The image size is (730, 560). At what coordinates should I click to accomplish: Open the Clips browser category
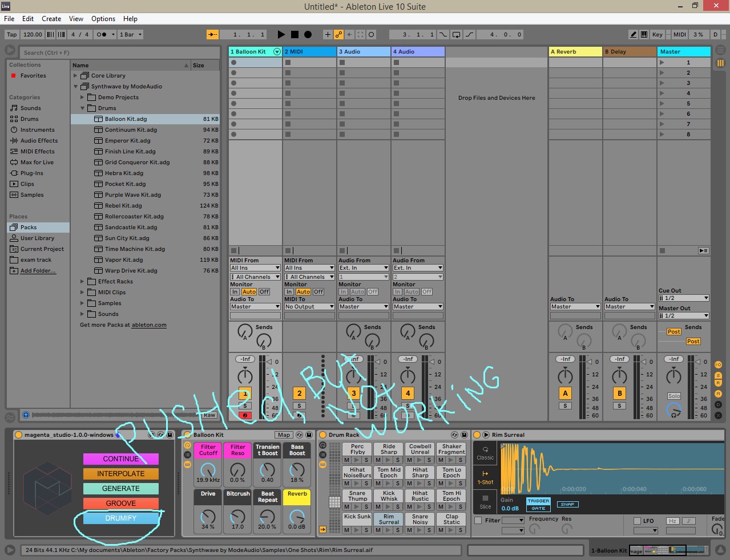pyautogui.click(x=27, y=184)
